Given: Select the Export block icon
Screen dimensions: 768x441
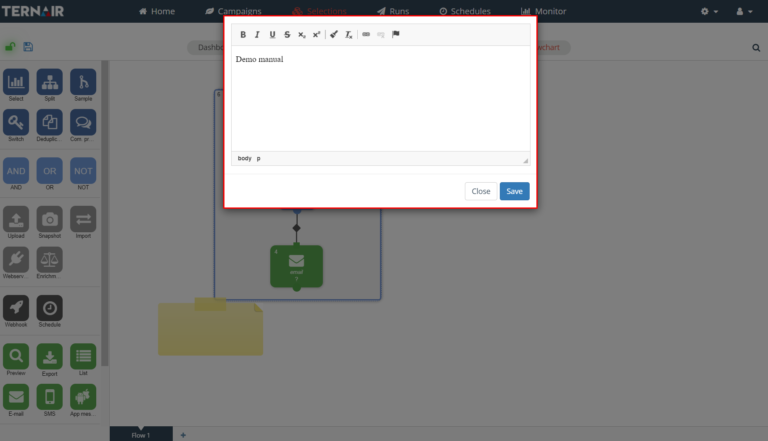Looking at the screenshot, I should (49, 356).
